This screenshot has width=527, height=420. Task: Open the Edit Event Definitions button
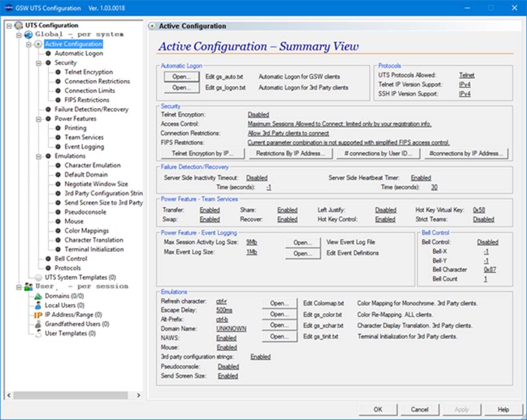coord(302,253)
